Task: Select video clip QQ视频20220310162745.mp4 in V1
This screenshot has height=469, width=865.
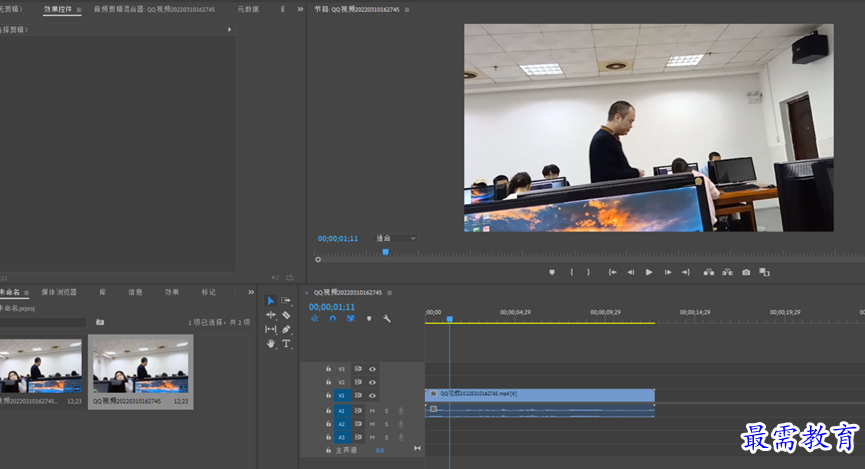Action: (540, 395)
